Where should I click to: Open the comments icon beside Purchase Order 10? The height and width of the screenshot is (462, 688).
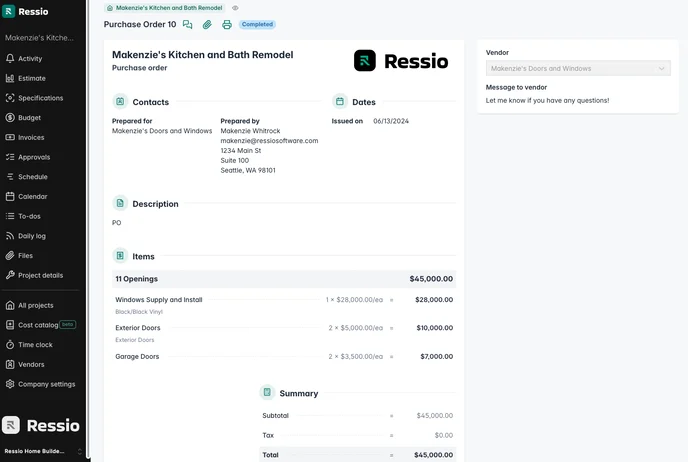pyautogui.click(x=187, y=25)
